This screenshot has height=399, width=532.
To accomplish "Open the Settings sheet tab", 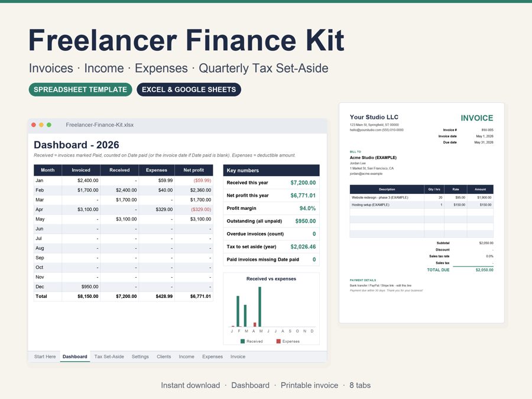I will tap(140, 356).
